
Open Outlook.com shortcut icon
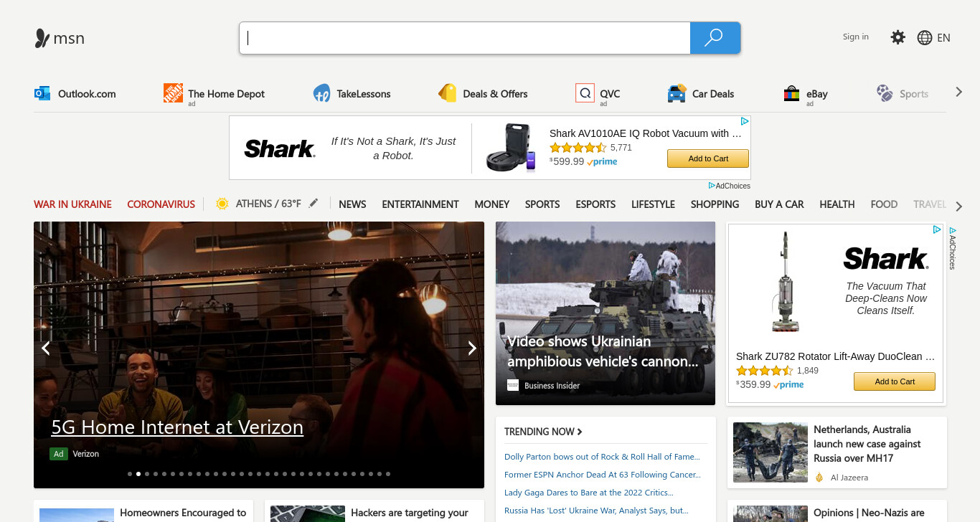[42, 93]
